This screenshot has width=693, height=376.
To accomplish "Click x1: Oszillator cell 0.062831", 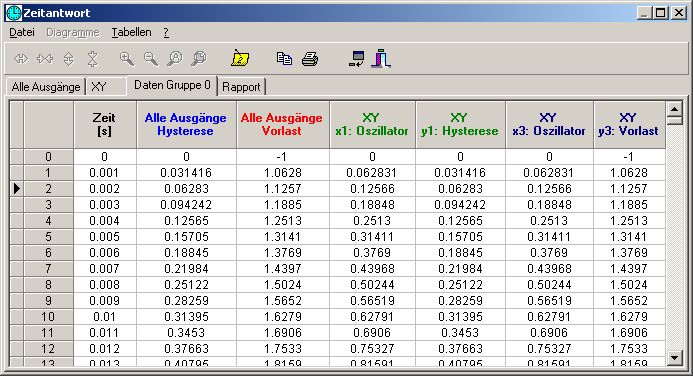I will pos(372,173).
